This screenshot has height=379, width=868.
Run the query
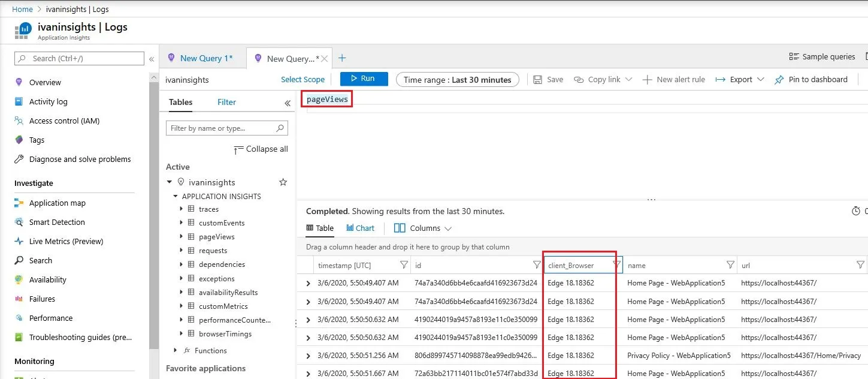[364, 79]
